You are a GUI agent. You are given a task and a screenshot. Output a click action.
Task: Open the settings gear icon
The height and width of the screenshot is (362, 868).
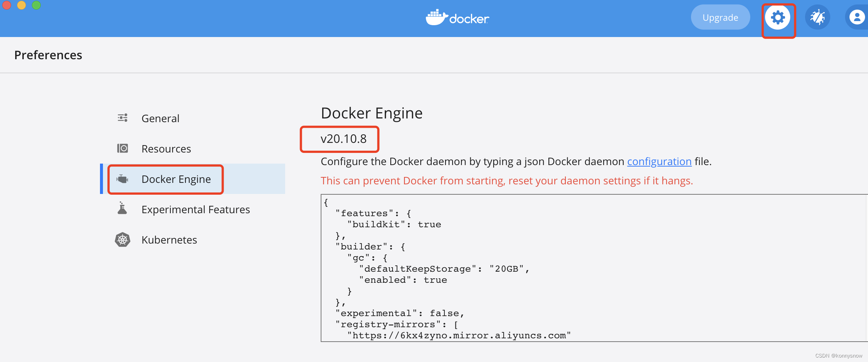click(x=778, y=17)
